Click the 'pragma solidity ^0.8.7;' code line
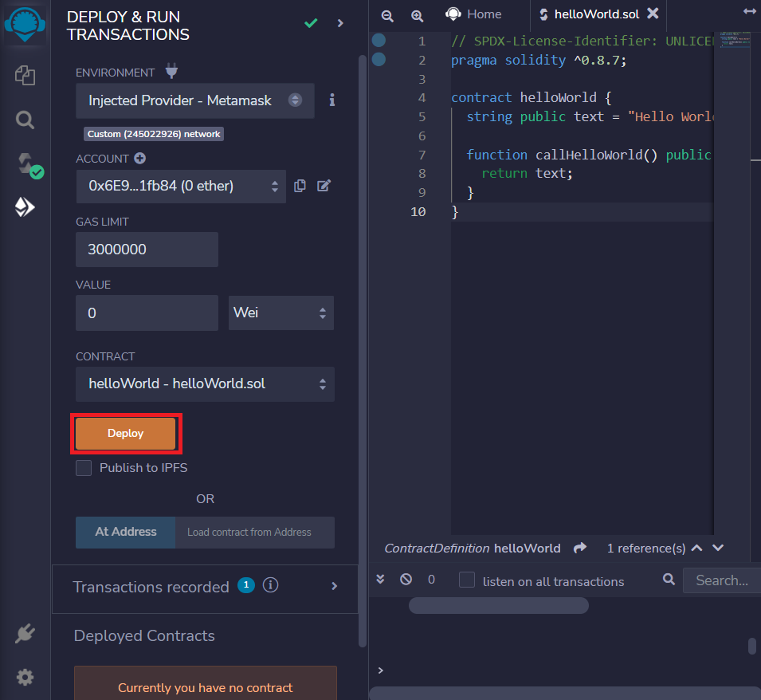The width and height of the screenshot is (761, 700). click(539, 61)
